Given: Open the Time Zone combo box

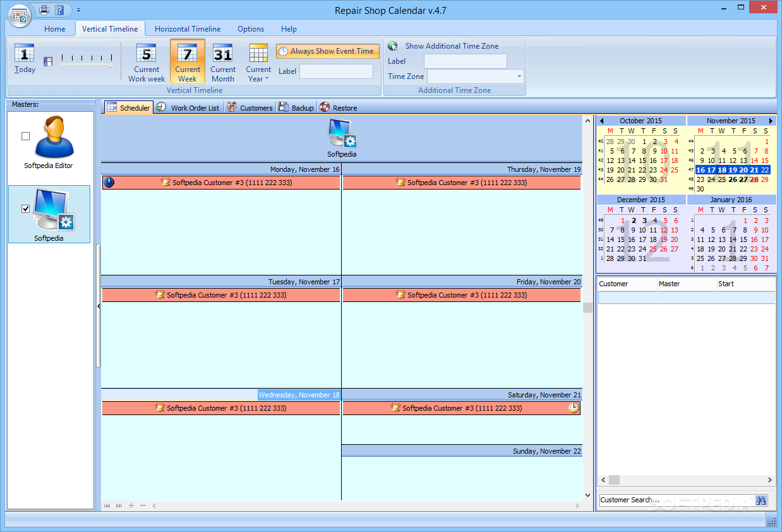Looking at the screenshot, I should click(476, 76).
